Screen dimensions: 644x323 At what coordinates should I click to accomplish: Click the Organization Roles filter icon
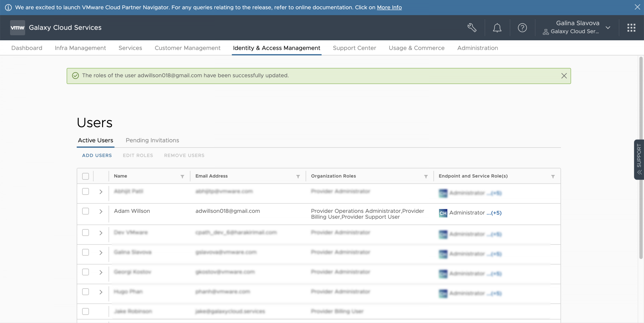click(x=426, y=176)
